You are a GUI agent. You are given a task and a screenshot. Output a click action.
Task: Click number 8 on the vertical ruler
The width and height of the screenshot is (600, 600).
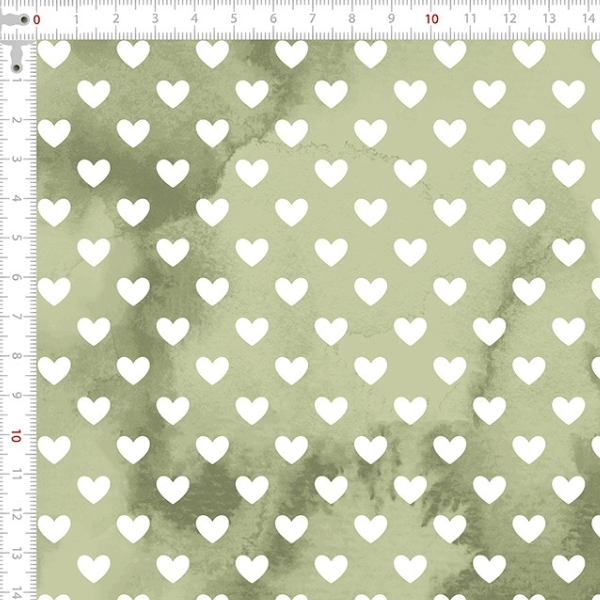pos(16,356)
